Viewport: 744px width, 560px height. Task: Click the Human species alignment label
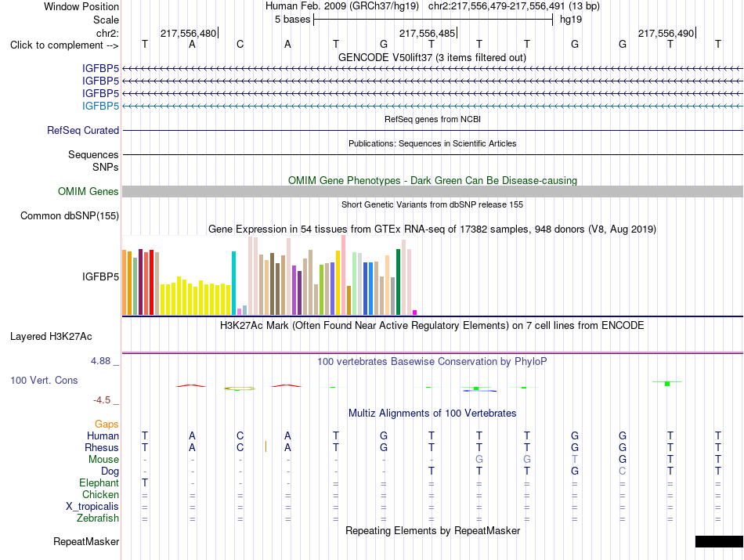point(103,435)
